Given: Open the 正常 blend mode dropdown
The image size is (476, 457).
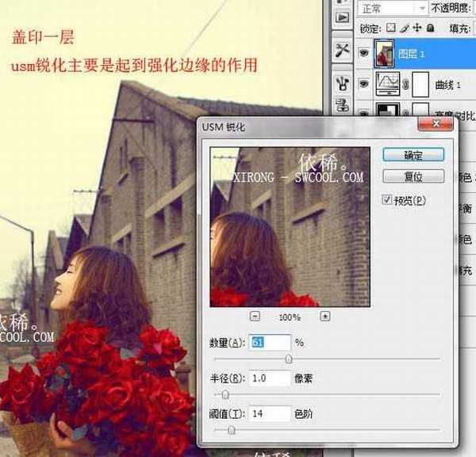Looking at the screenshot, I should [392, 8].
